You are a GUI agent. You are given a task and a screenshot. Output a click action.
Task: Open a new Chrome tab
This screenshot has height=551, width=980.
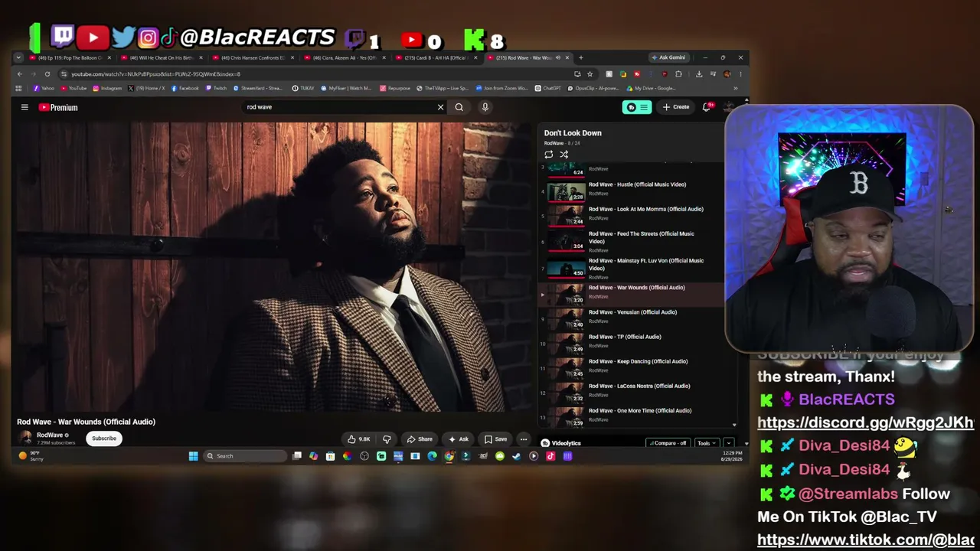(580, 57)
